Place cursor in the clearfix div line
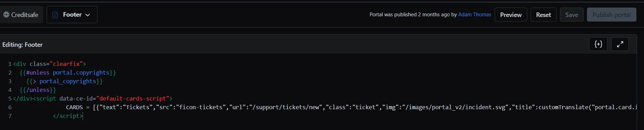The image size is (644, 130). coord(49,64)
